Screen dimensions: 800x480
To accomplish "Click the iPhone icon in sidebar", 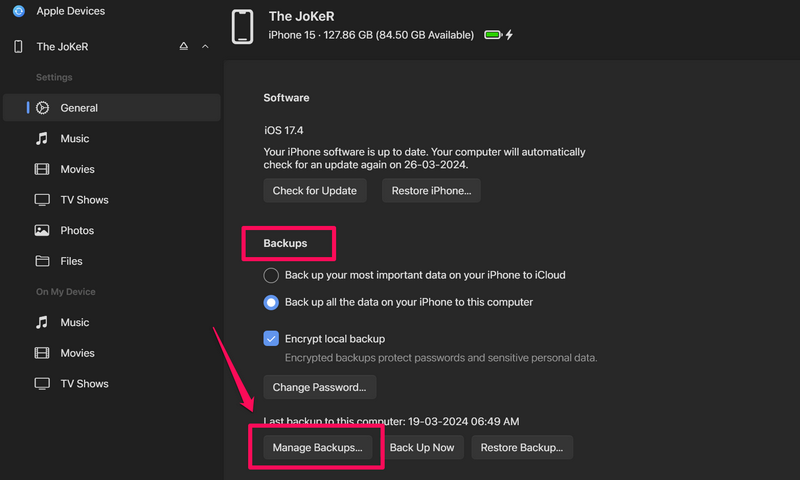I will point(18,47).
